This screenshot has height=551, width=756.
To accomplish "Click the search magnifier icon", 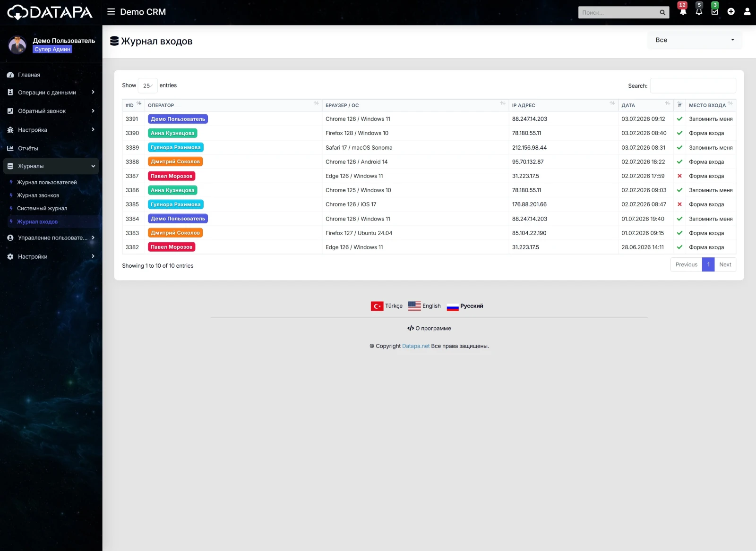I will 662,13.
